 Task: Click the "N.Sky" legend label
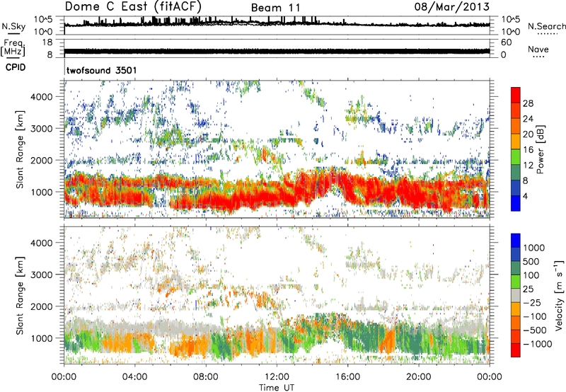coord(13,26)
